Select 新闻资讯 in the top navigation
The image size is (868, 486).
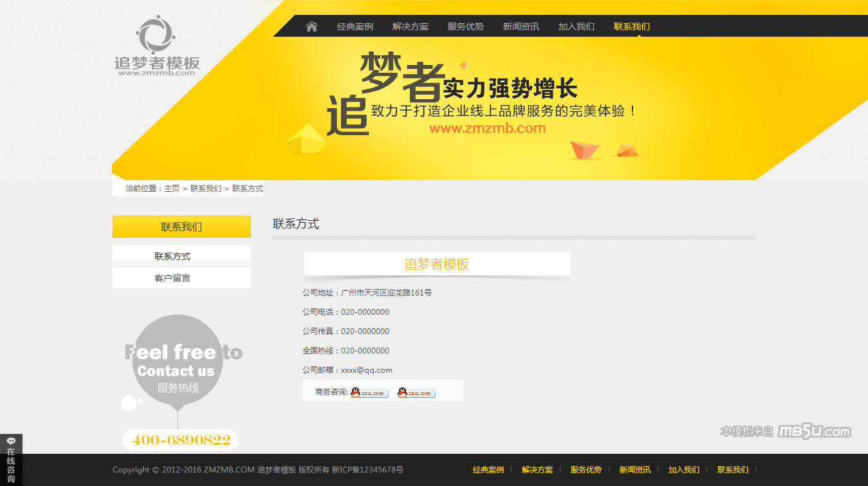pyautogui.click(x=521, y=26)
